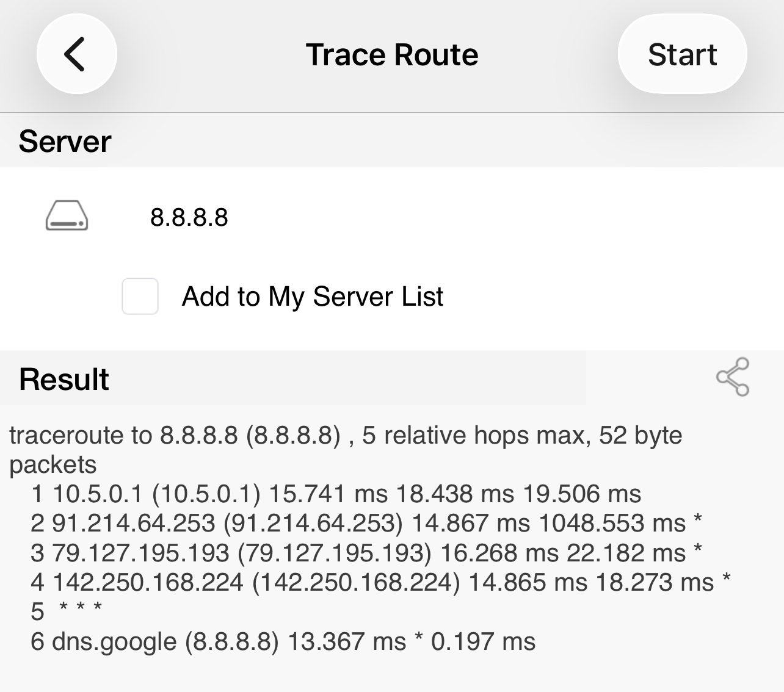Select hop 4 line 142.250.168.224
This screenshot has height=692, width=784.
[x=380, y=582]
